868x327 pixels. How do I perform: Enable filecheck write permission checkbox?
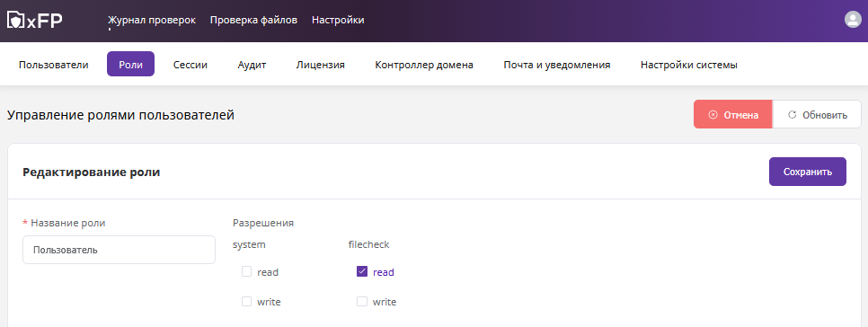tap(362, 302)
